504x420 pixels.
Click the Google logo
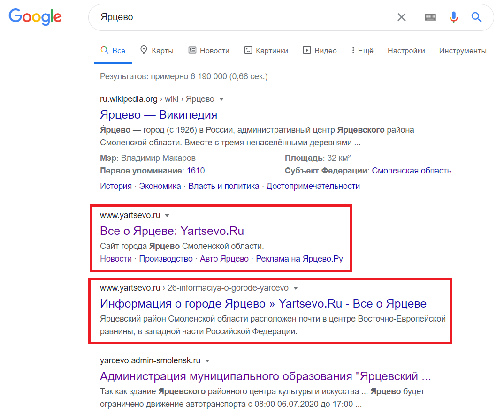35,17
